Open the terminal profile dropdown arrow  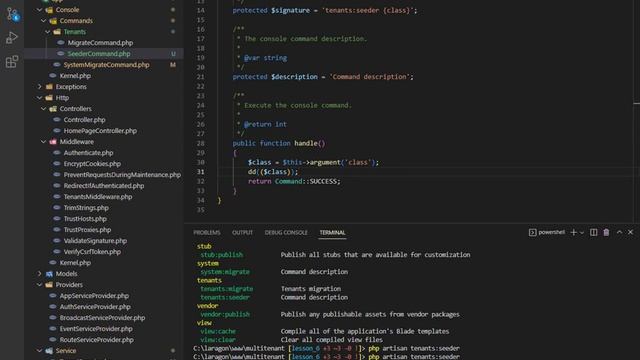pyautogui.click(x=582, y=233)
